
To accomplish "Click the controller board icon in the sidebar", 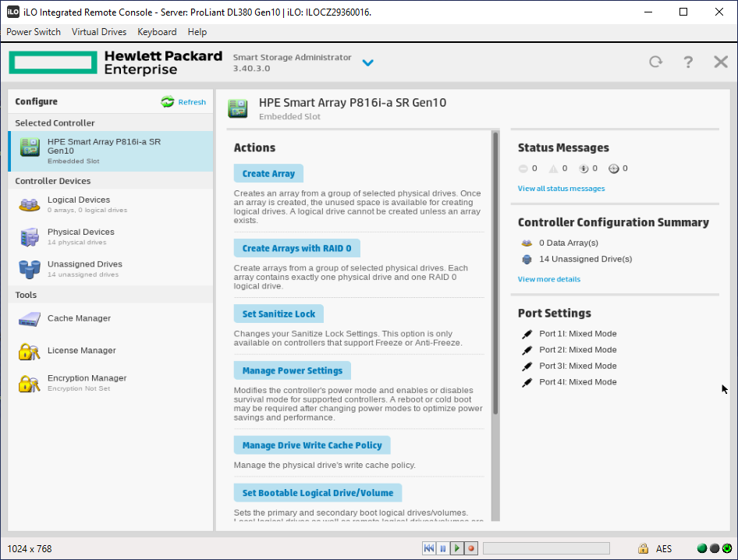I will tap(30, 147).
